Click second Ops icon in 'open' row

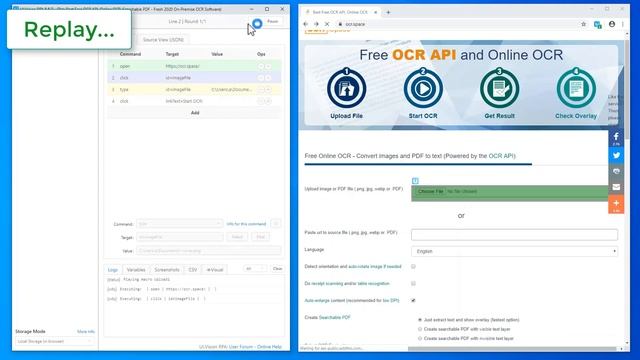268,66
